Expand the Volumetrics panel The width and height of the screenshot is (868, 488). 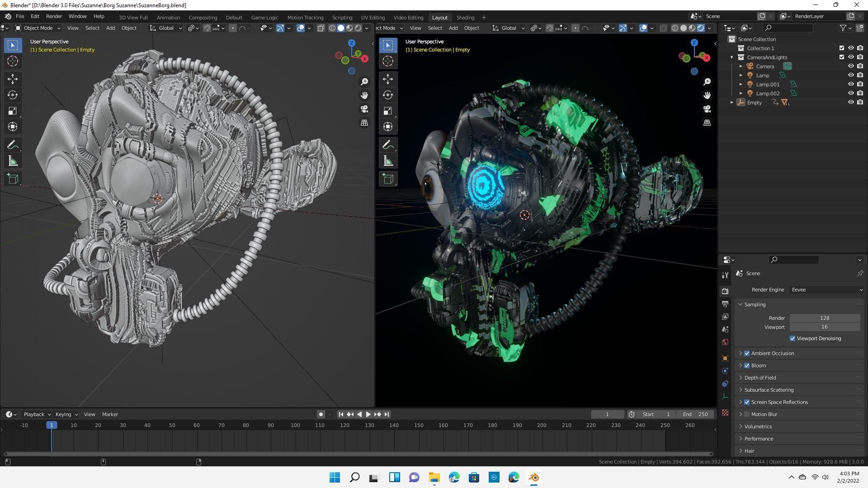click(741, 427)
